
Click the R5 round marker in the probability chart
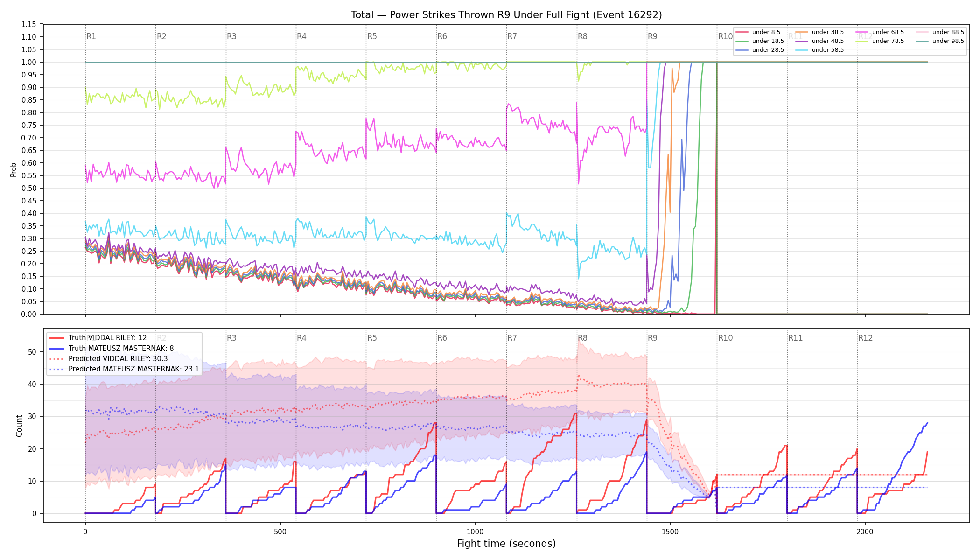point(372,36)
